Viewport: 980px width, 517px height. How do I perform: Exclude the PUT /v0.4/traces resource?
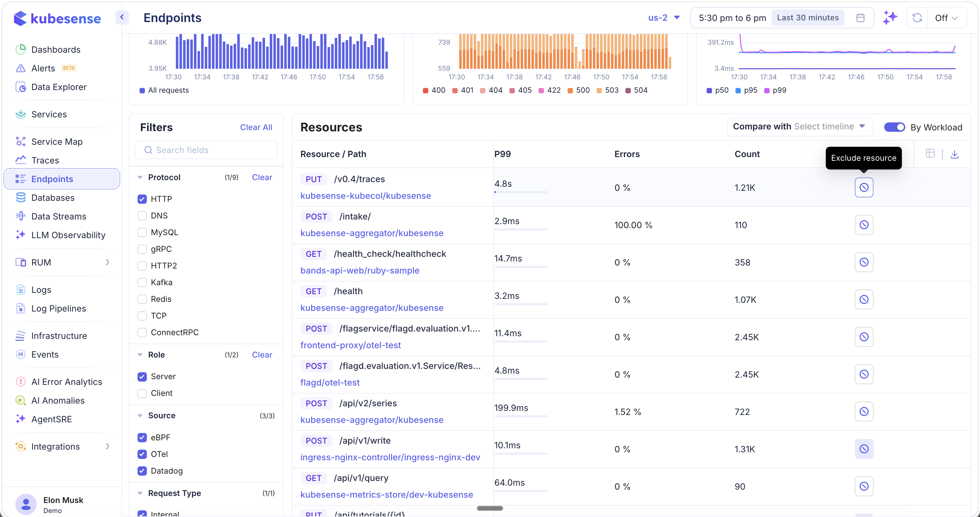tap(864, 187)
